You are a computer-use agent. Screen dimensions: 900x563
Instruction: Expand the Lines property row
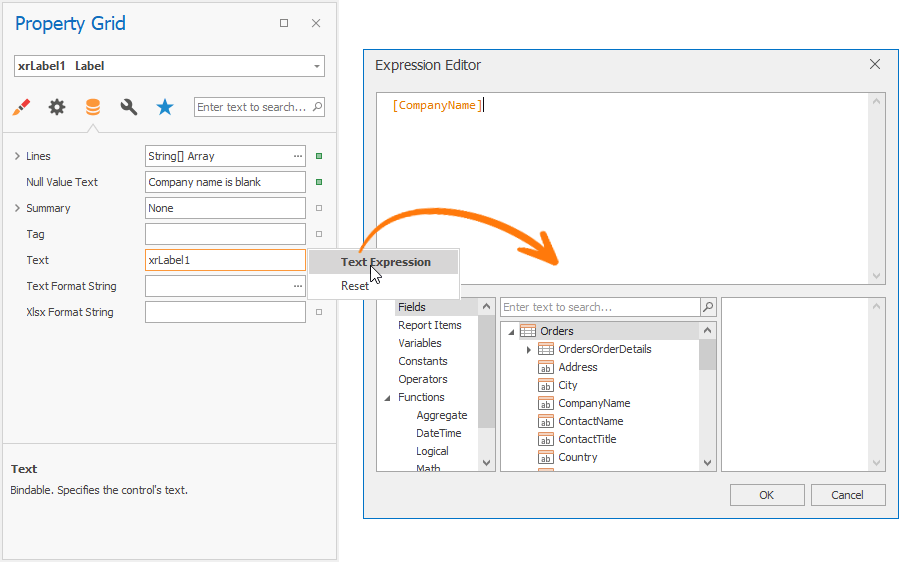click(17, 156)
